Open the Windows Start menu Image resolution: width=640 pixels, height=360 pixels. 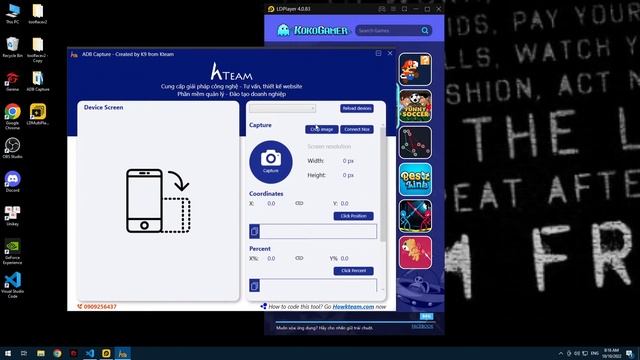pos(7,353)
